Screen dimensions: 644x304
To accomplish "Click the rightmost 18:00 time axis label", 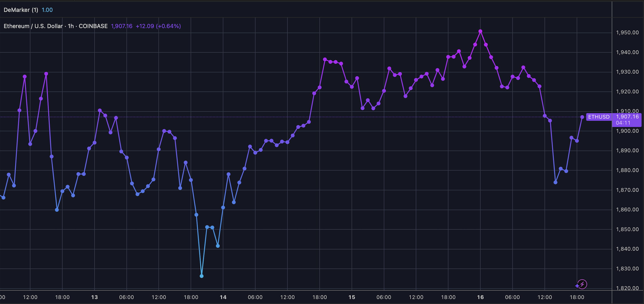I will (577, 297).
